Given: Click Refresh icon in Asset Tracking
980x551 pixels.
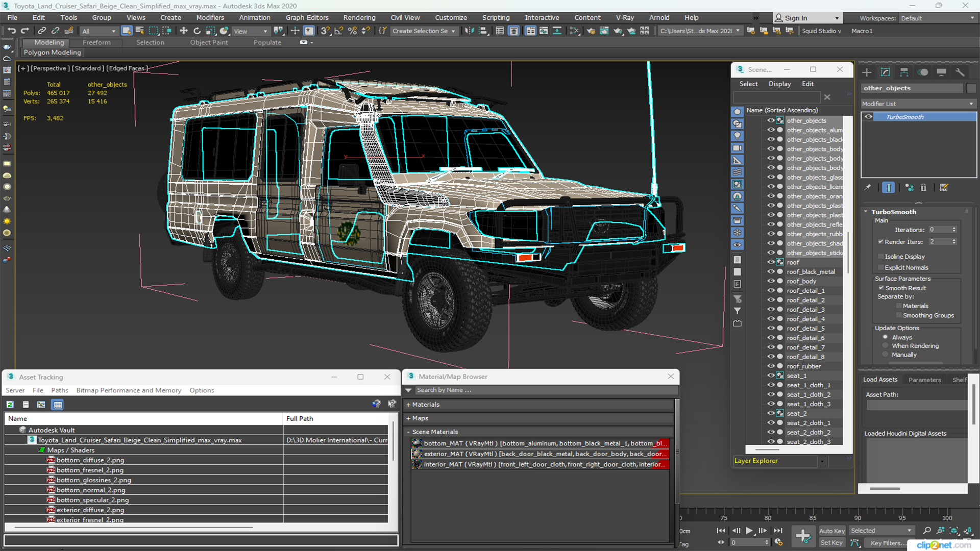Looking at the screenshot, I should point(10,405).
